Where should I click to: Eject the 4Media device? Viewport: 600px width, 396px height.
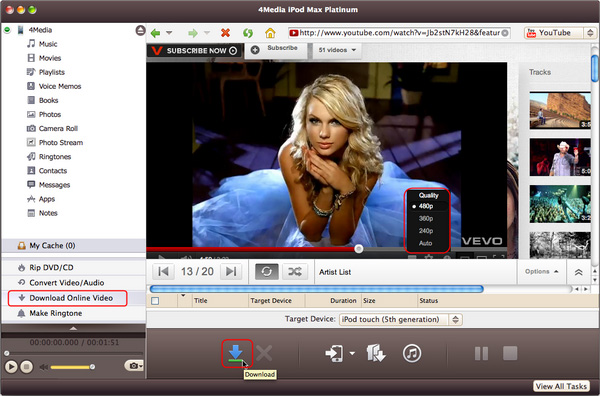tap(140, 30)
